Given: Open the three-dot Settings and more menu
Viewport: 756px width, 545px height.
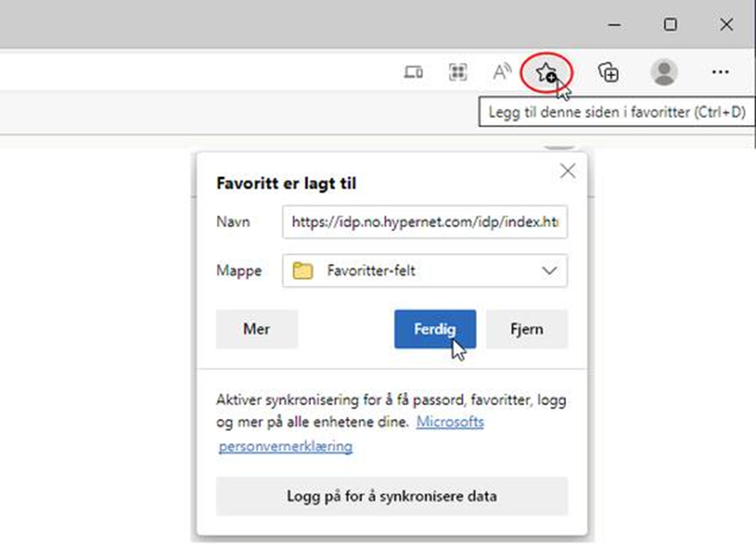Looking at the screenshot, I should pyautogui.click(x=721, y=73).
